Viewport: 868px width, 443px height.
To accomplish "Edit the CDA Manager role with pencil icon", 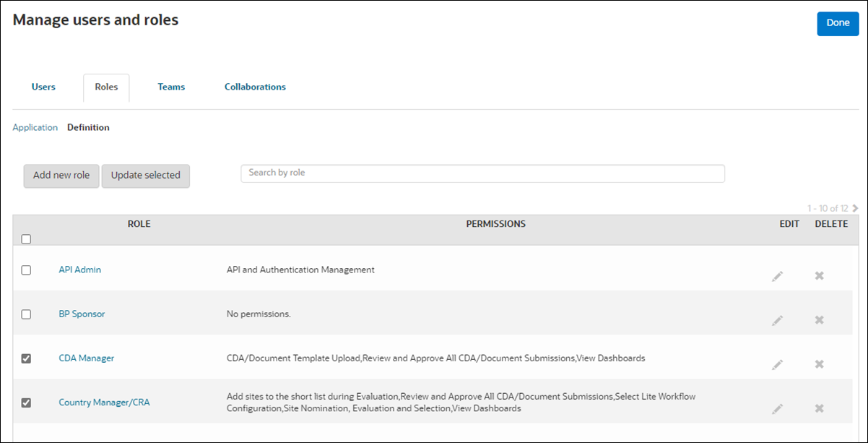I will point(777,365).
